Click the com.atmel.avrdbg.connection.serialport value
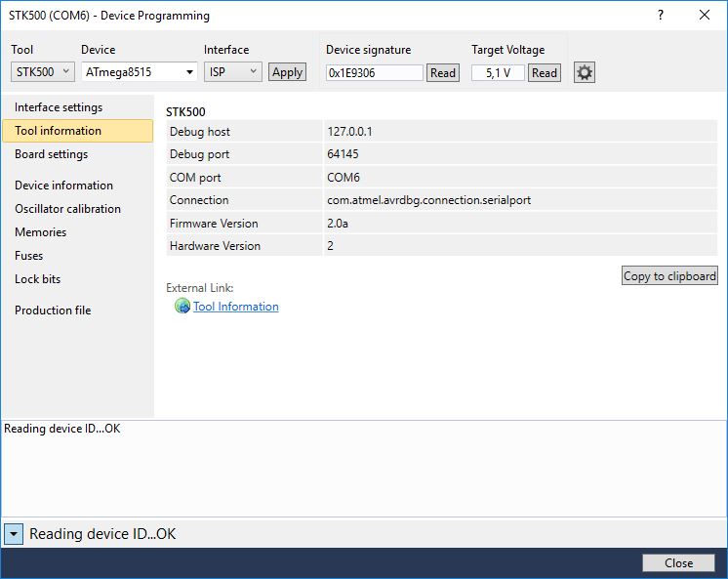The image size is (728, 579). pos(520,200)
